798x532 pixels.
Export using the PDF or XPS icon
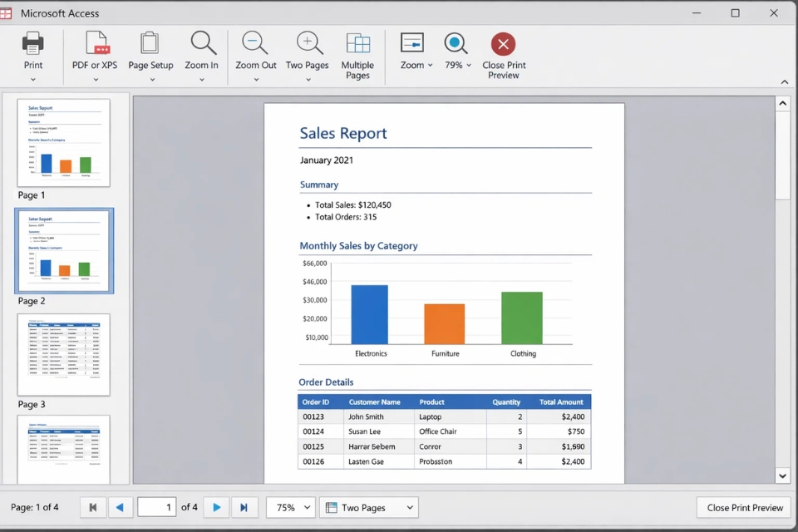[96, 43]
